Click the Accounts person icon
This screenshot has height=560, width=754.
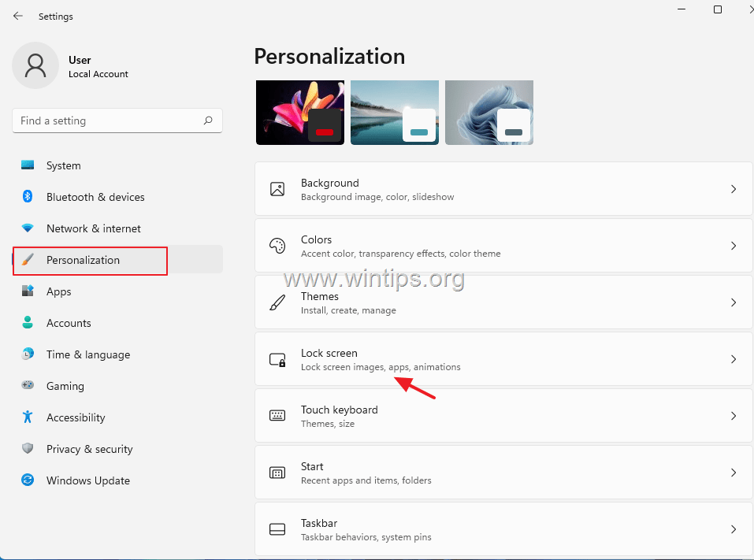[28, 322]
